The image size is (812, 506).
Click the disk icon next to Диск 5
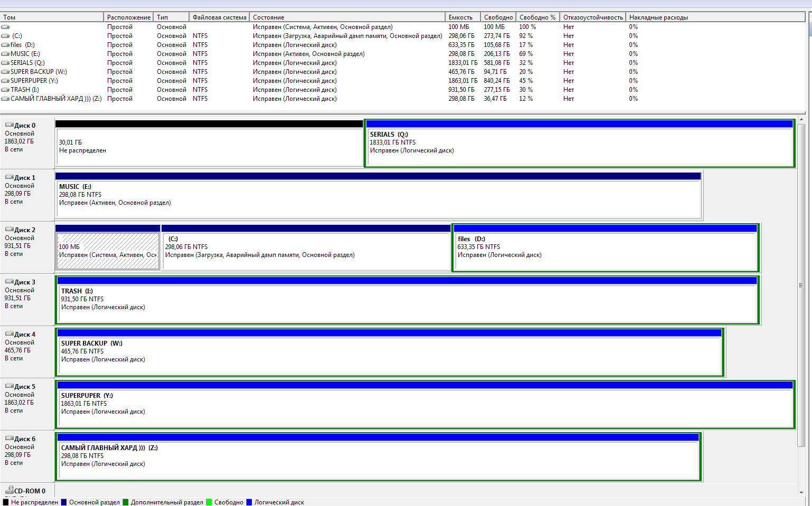(x=10, y=386)
